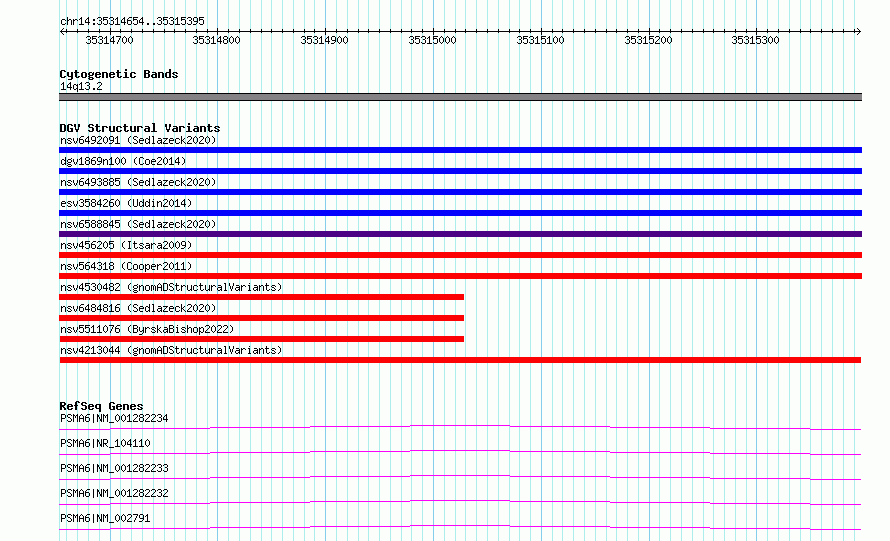Click the magenta line under PSMA6|NM_002791
The image size is (890, 541).
coord(460,527)
